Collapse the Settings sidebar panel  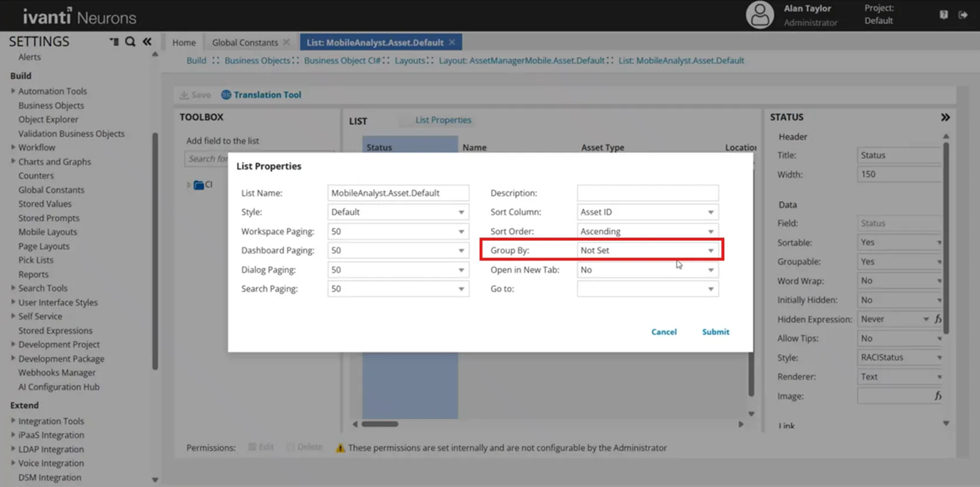147,42
